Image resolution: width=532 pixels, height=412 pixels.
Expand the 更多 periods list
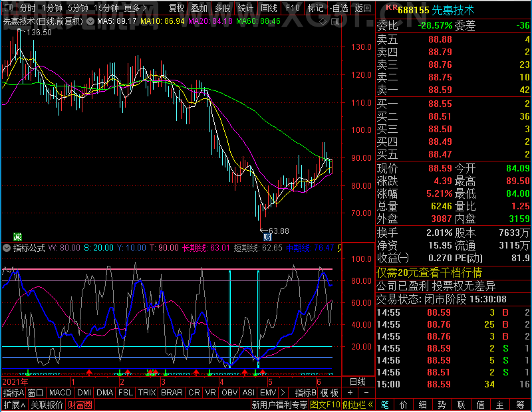136,8
